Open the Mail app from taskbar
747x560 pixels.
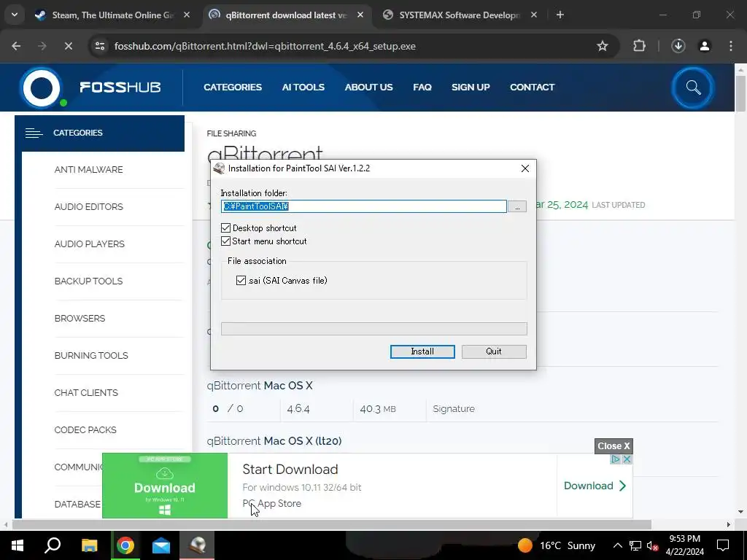tap(161, 545)
